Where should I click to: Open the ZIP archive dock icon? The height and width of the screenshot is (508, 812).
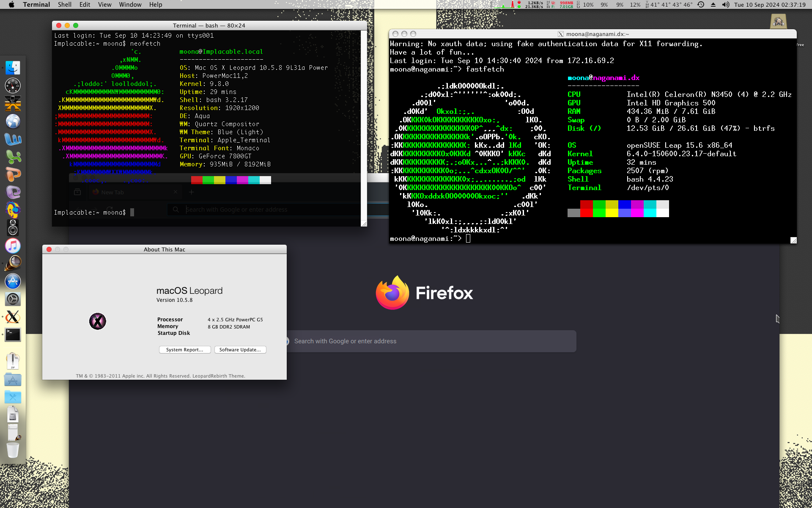(x=13, y=361)
